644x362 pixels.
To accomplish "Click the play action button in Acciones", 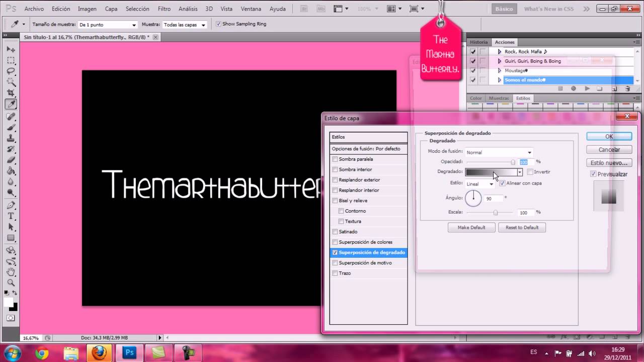I will tap(587, 88).
